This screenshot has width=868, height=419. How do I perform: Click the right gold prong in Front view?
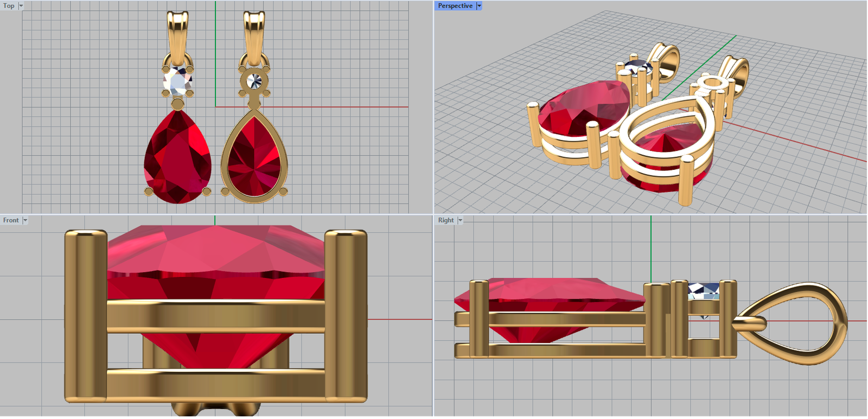pyautogui.click(x=346, y=315)
